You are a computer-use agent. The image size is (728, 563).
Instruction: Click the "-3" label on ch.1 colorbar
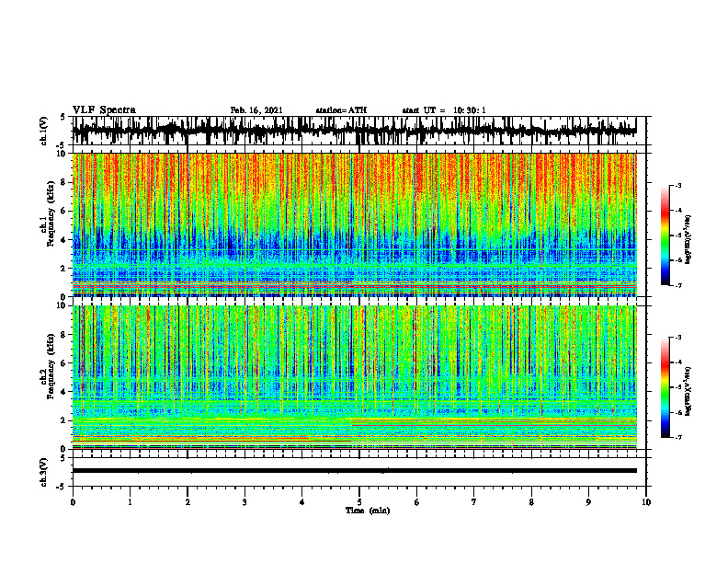(678, 185)
